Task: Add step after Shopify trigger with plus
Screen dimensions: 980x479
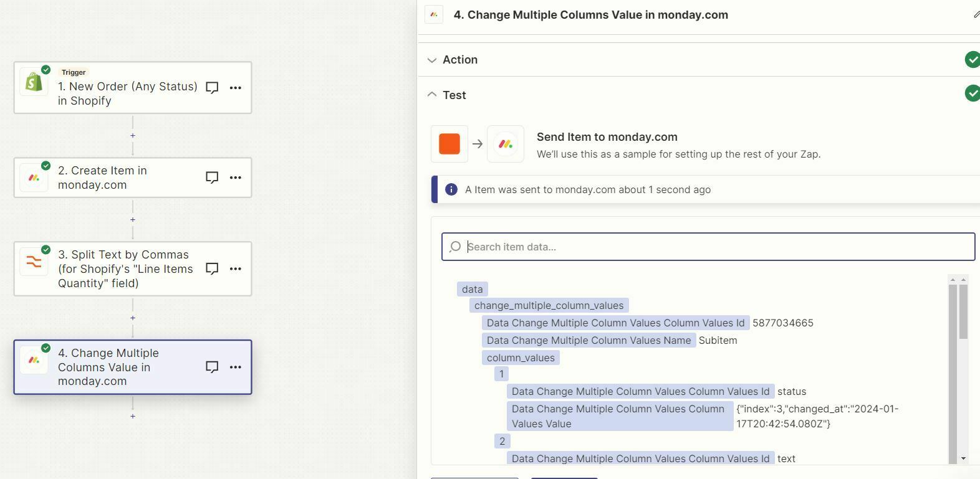Action: (133, 135)
